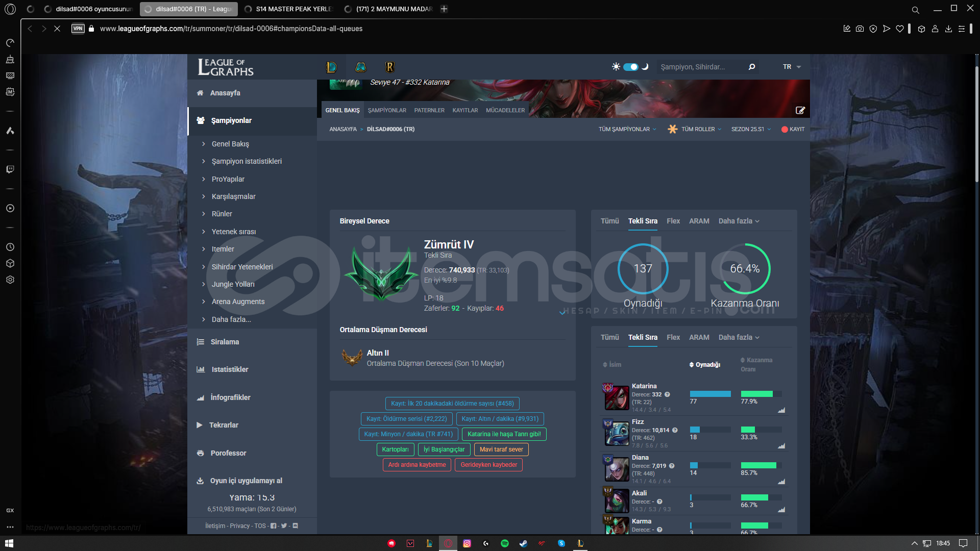Click the ad blocker shield icon
Screen dimensions: 980x551
point(873,29)
